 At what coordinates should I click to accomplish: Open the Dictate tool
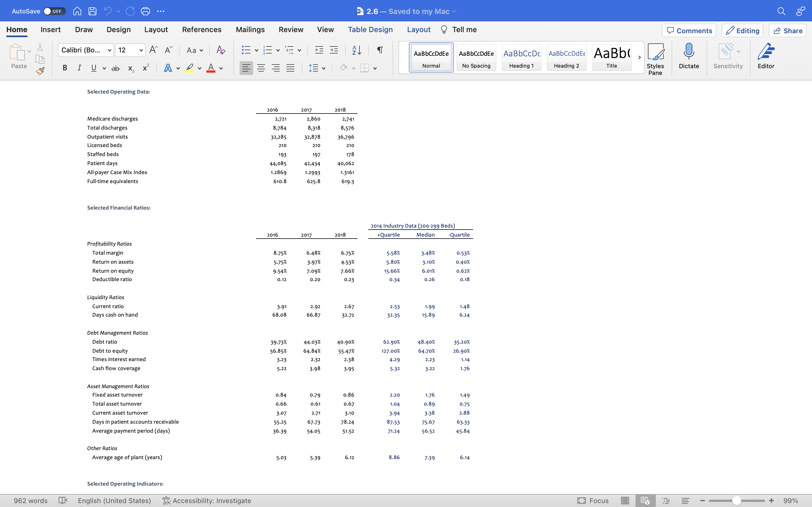(689, 57)
